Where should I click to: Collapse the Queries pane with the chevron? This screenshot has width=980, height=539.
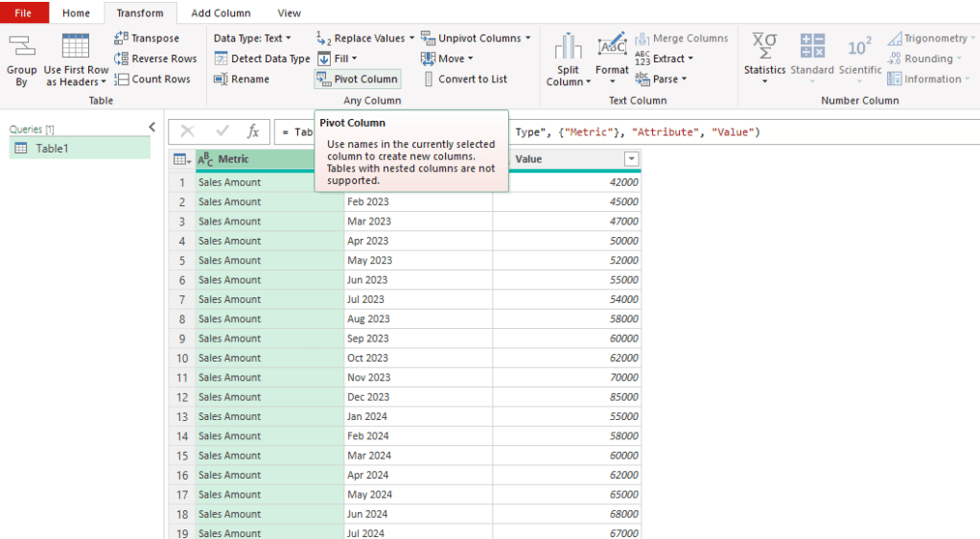tap(152, 127)
